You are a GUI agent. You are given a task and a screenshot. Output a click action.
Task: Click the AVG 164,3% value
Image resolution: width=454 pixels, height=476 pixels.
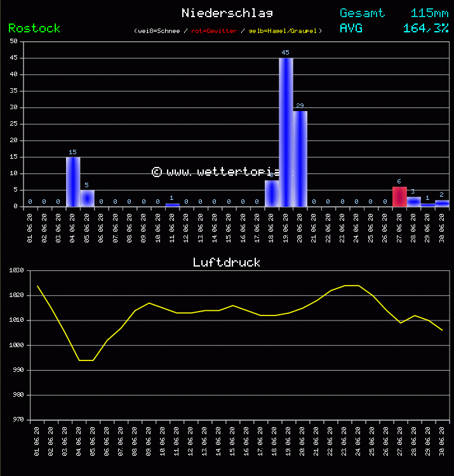point(425,28)
